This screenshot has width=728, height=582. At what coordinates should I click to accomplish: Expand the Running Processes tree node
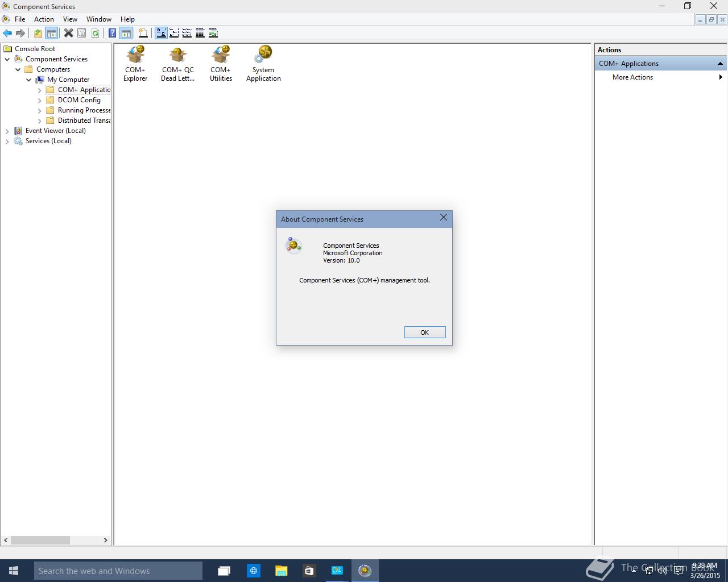click(x=40, y=110)
